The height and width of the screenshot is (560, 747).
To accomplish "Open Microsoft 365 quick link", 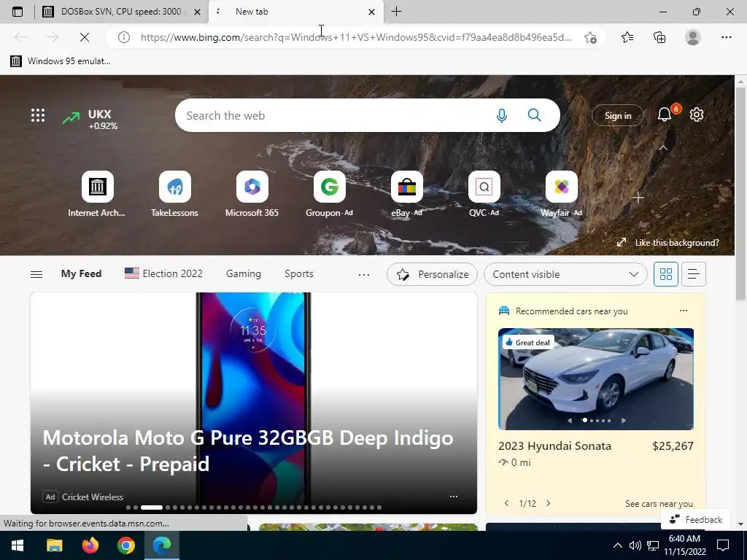I will coord(252,194).
